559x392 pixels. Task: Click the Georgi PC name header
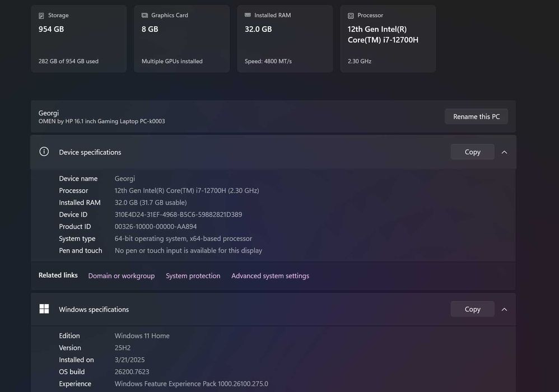pos(49,113)
